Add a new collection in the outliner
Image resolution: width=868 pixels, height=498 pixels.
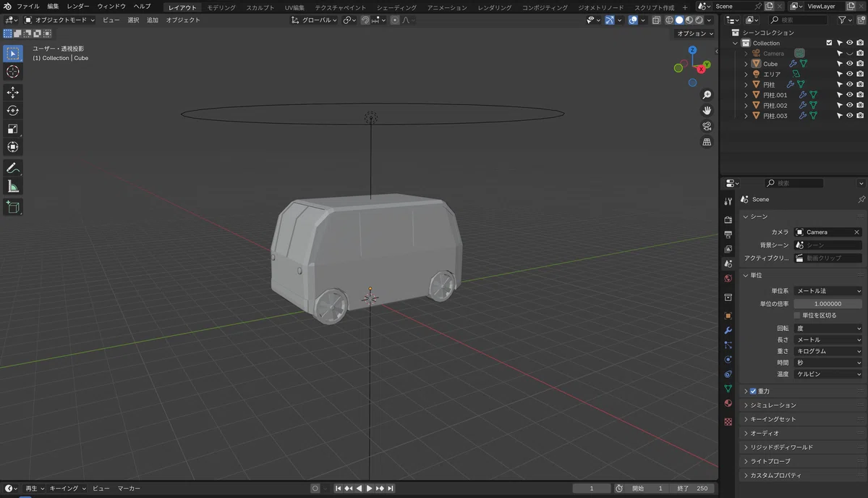(861, 20)
